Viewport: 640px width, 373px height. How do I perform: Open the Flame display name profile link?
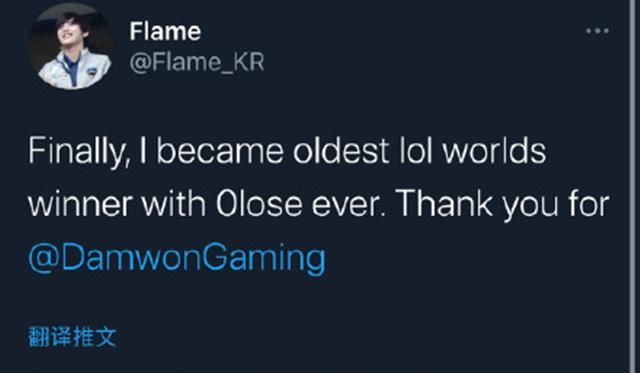(x=165, y=31)
